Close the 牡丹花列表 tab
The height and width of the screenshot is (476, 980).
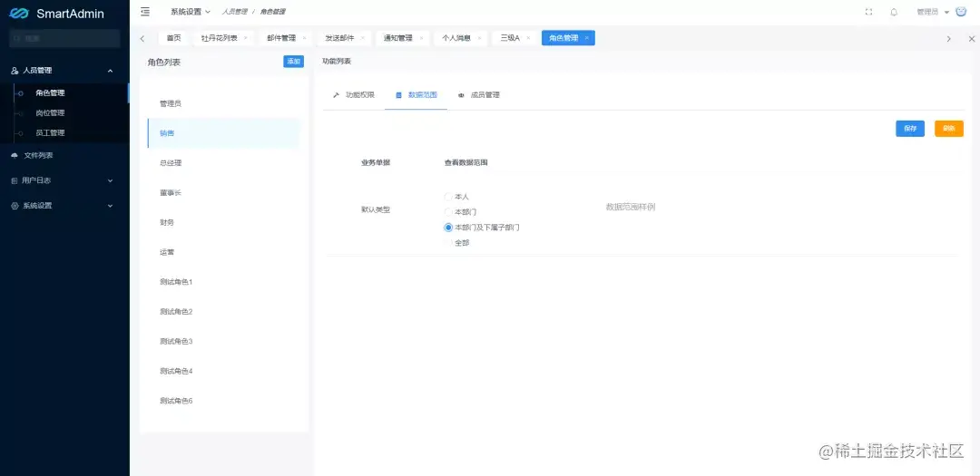[245, 38]
